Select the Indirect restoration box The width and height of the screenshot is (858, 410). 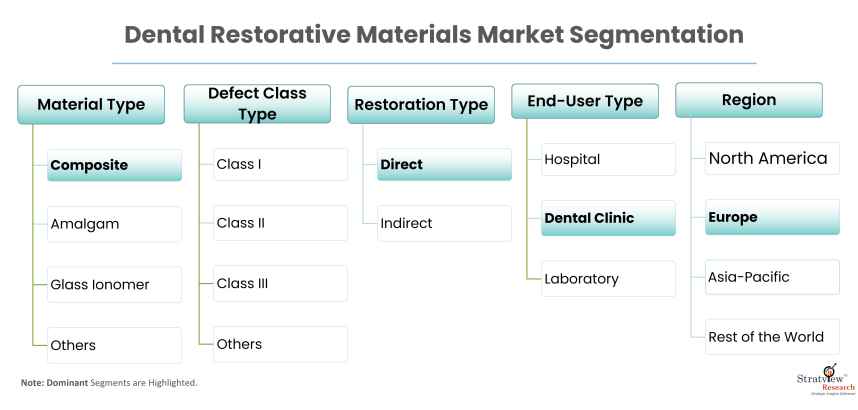point(444,223)
